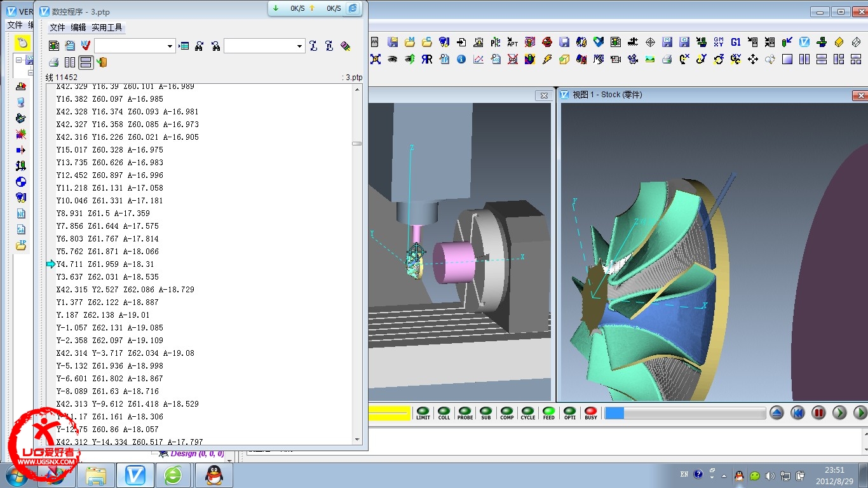This screenshot has width=868, height=488.
Task: Select line Y.187 Z62.138 A-19.01
Action: tap(103, 315)
